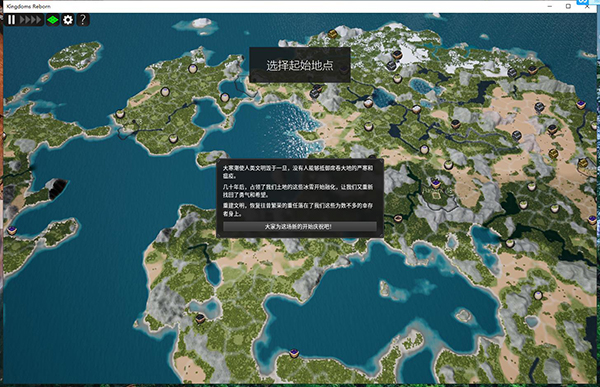
Task: Maximize the Kingdoms Reborn window
Action: pos(568,6)
